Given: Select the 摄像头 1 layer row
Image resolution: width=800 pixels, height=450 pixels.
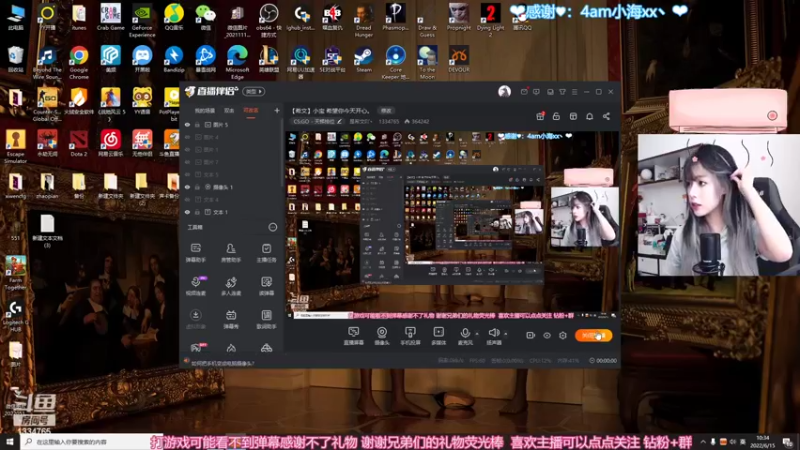Looking at the screenshot, I should (x=232, y=187).
